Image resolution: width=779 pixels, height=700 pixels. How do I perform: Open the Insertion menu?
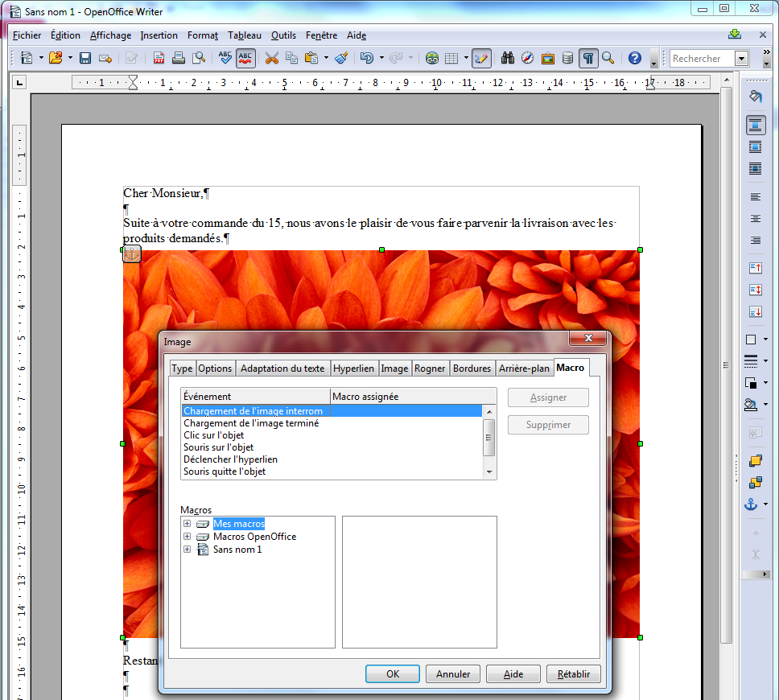159,35
